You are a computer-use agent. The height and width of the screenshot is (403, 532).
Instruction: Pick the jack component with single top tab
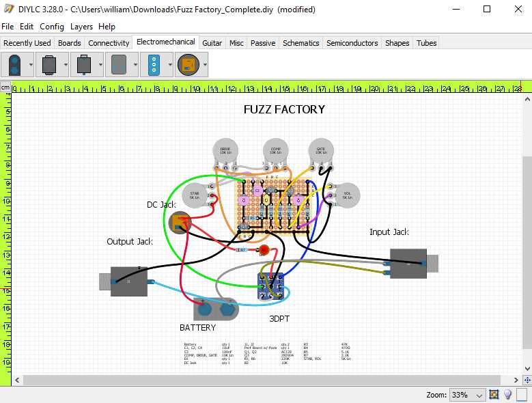point(84,64)
